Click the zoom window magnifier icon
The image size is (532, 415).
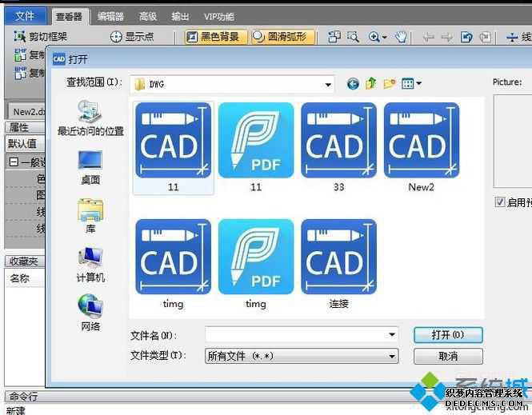[353, 37]
